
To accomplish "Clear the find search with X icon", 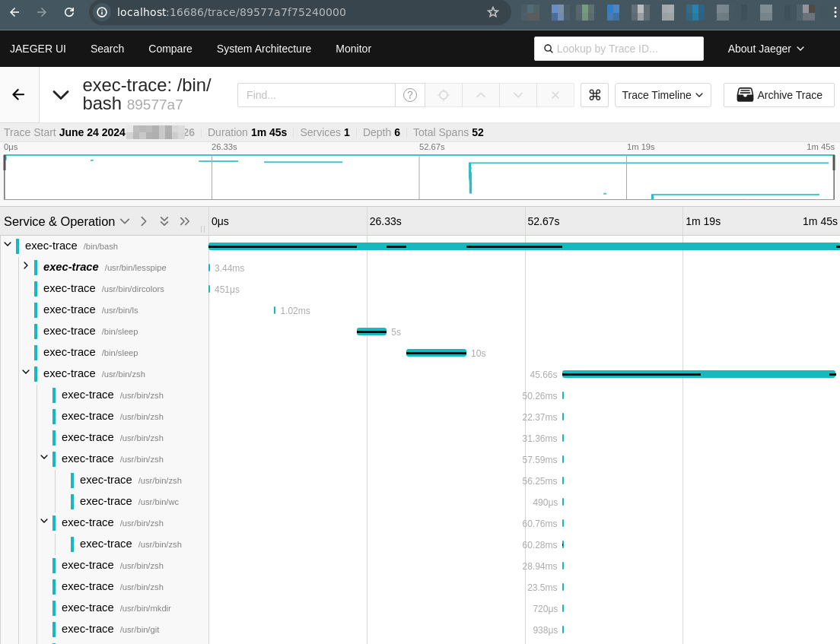I will click(555, 95).
